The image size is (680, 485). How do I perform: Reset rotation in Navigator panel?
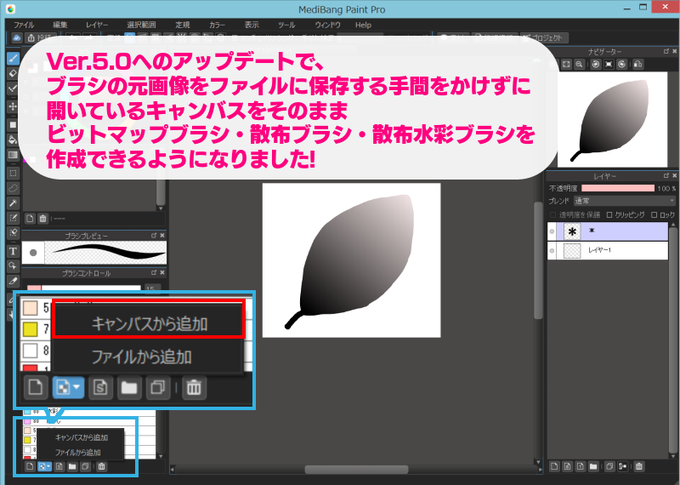point(609,64)
